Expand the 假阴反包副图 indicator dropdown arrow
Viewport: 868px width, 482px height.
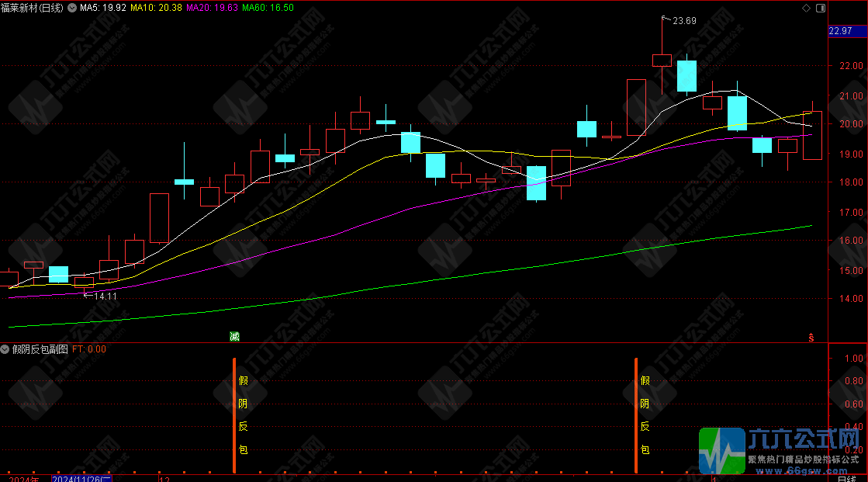(x=6, y=349)
